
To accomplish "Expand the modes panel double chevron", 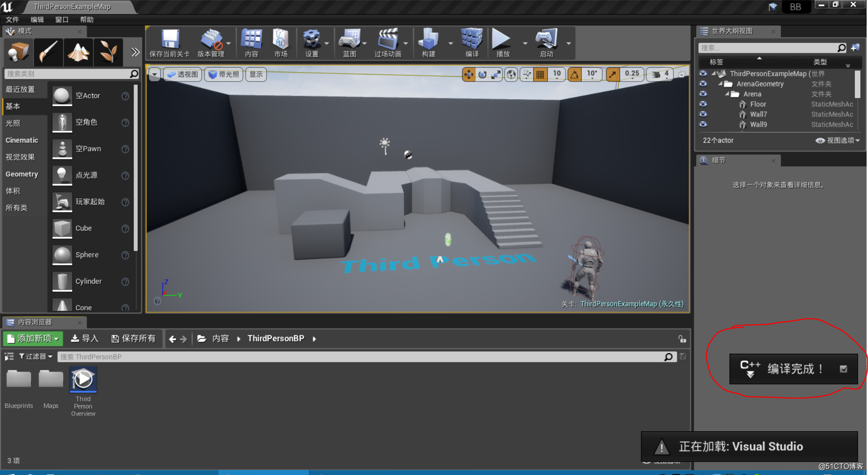I will [135, 52].
